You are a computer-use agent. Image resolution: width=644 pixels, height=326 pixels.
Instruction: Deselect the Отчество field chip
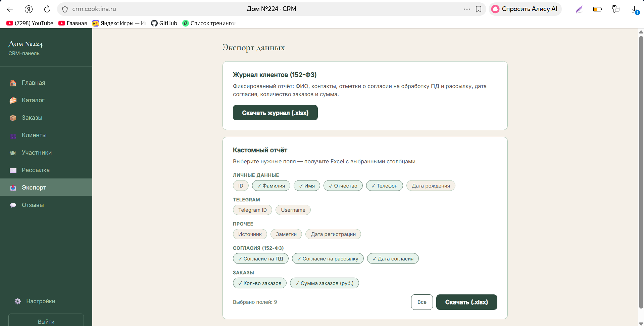(343, 186)
